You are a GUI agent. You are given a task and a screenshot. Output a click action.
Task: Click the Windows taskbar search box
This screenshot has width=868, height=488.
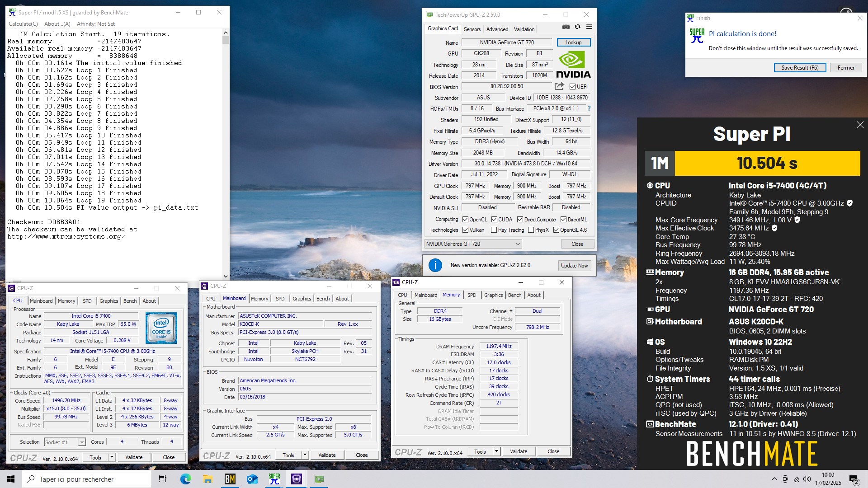(87, 479)
